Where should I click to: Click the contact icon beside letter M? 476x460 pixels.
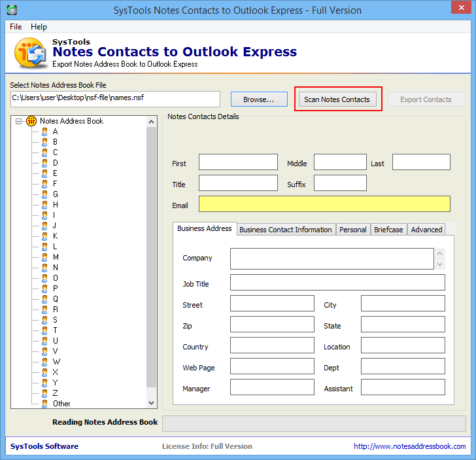click(44, 257)
